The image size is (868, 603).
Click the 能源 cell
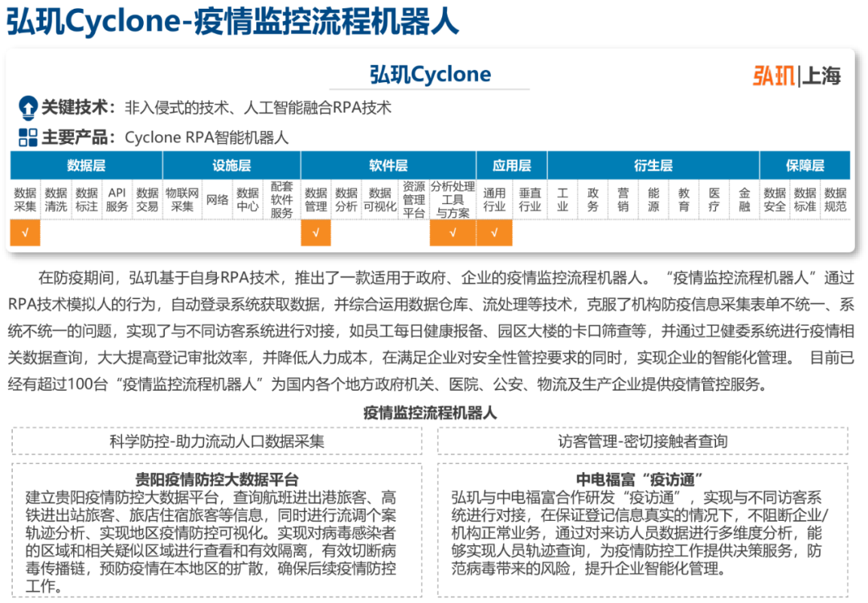[653, 200]
